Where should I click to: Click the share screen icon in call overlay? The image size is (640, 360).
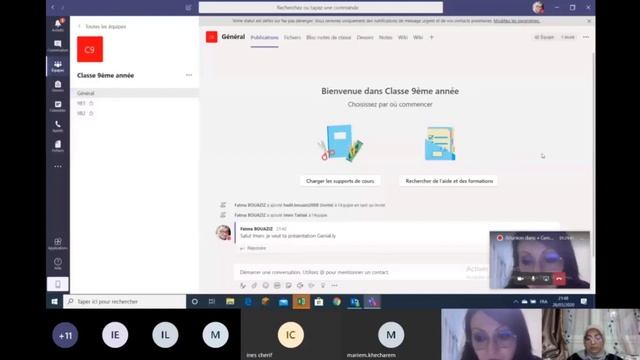(x=546, y=278)
